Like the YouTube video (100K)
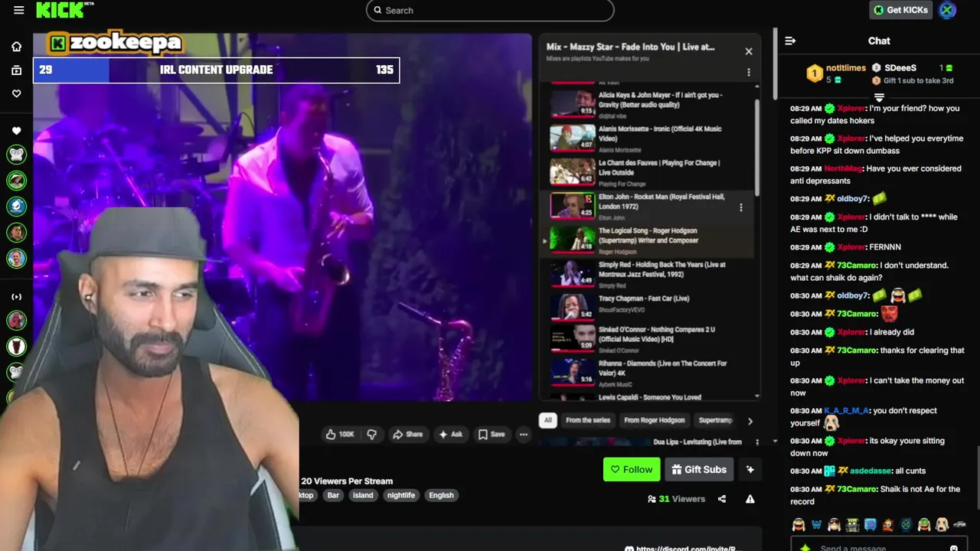 coord(339,434)
